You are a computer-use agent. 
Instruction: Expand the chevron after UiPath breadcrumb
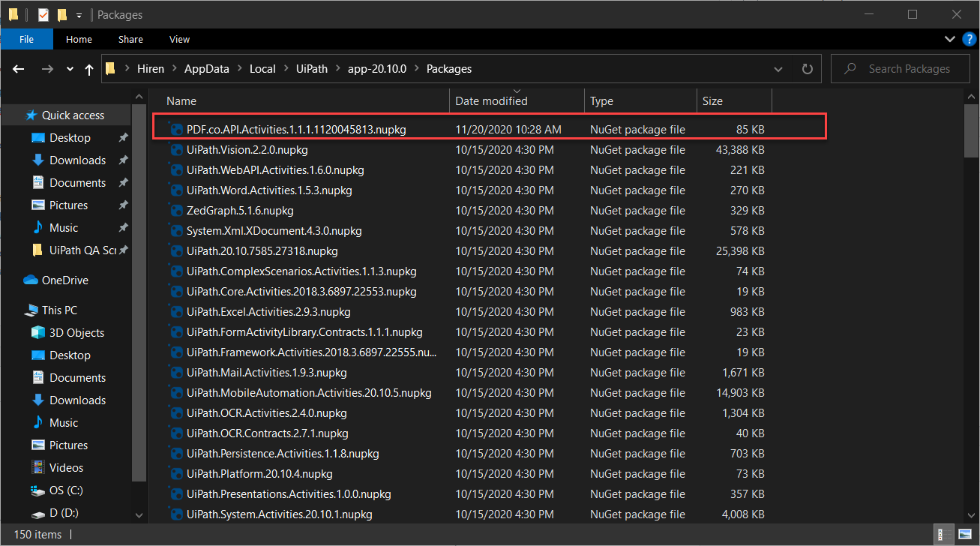[x=338, y=69]
